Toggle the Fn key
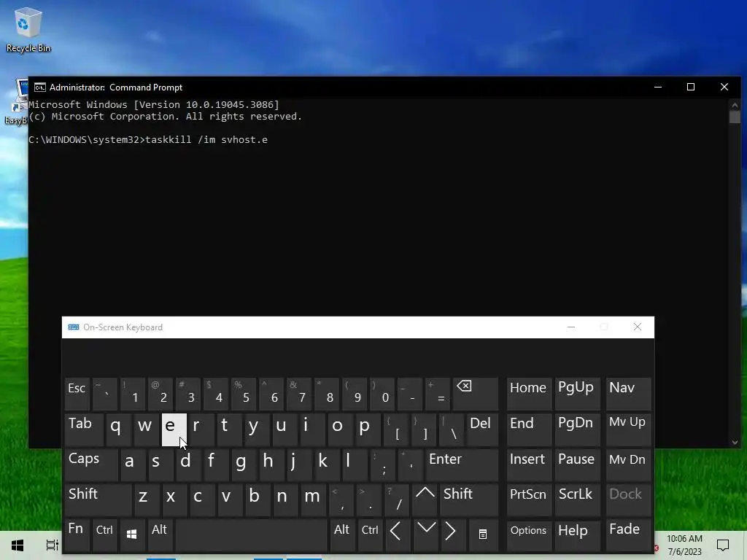 tap(77, 534)
